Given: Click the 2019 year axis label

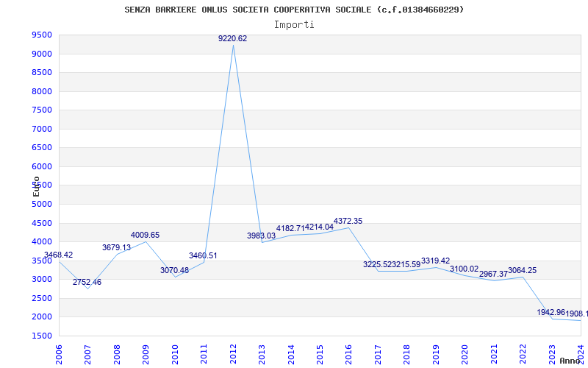Looking at the screenshot, I should (436, 354).
